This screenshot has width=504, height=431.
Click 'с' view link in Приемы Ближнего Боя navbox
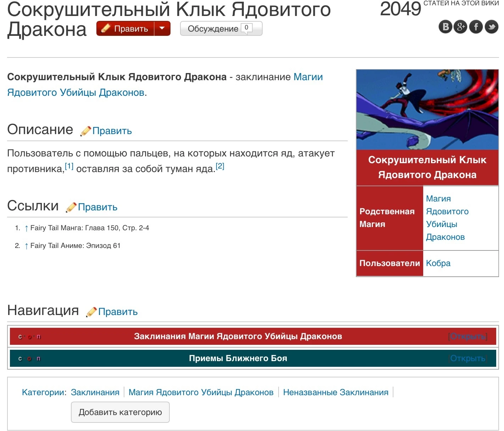(20, 359)
